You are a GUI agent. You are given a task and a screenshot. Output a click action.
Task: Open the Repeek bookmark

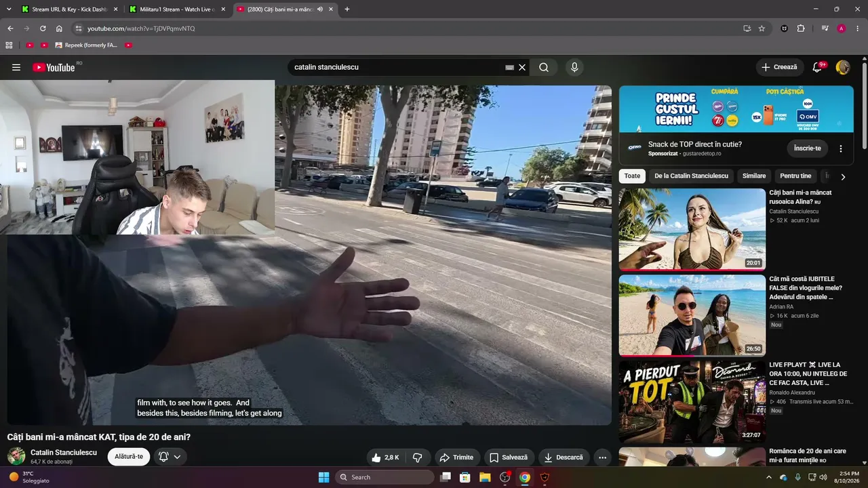pyautogui.click(x=86, y=45)
